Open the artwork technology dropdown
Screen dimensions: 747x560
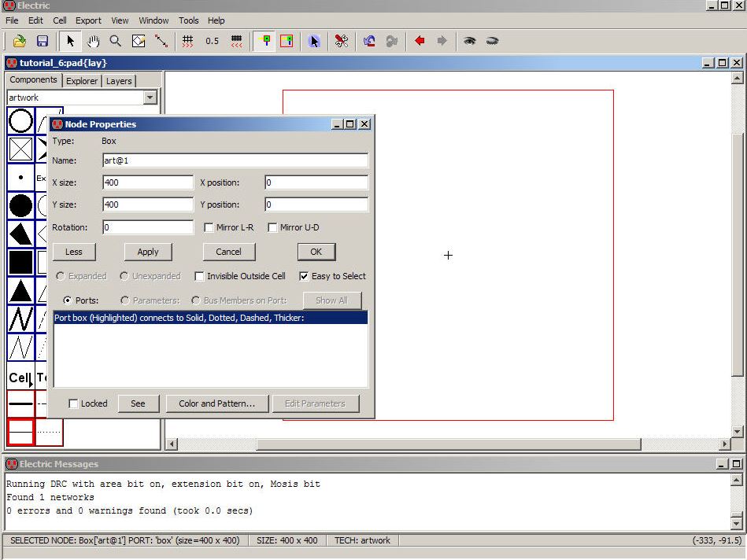click(150, 98)
